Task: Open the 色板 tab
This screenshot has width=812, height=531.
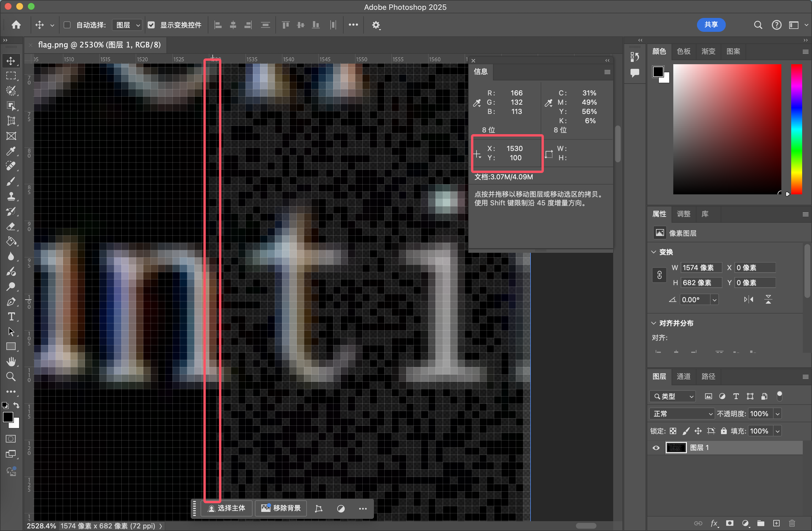Action: point(683,51)
